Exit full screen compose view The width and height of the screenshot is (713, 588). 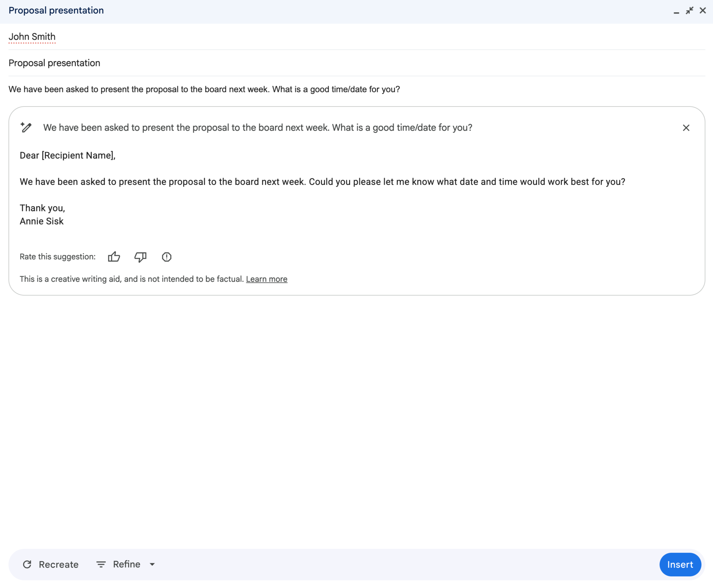(x=690, y=10)
